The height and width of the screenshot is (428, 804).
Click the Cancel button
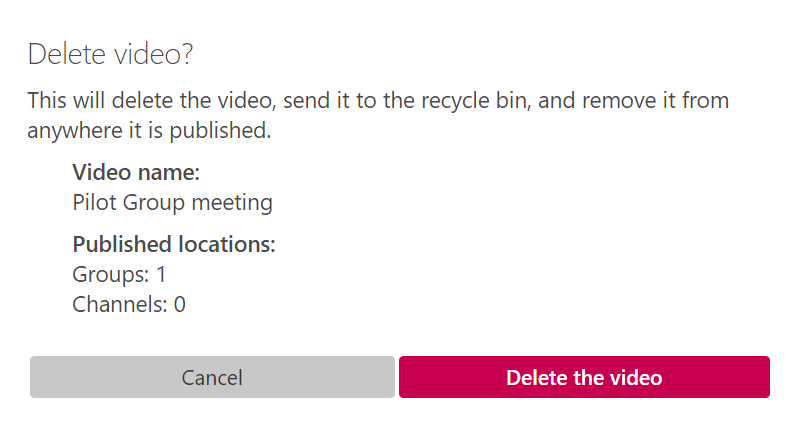coord(212,377)
